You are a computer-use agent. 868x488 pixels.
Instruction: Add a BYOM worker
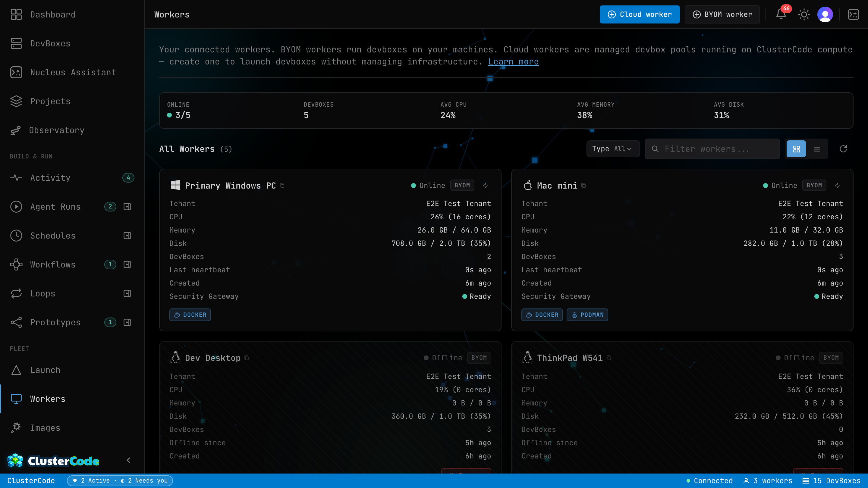click(x=722, y=14)
